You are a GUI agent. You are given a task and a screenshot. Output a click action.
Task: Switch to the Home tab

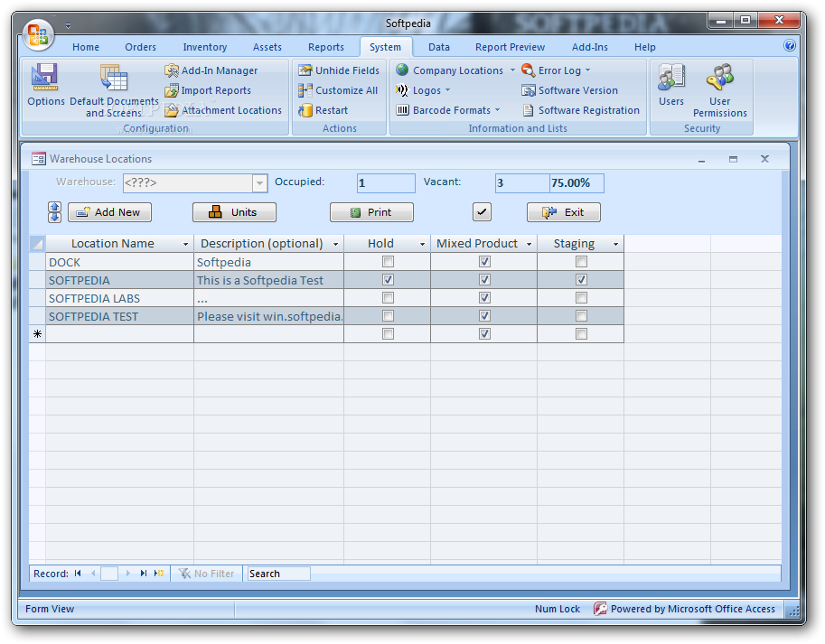86,47
